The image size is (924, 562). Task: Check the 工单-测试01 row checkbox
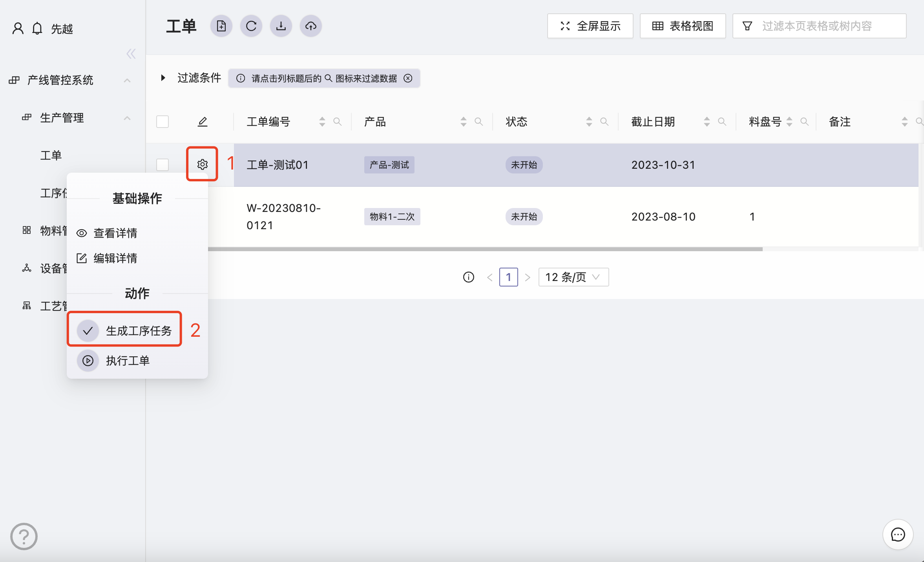[x=163, y=164]
